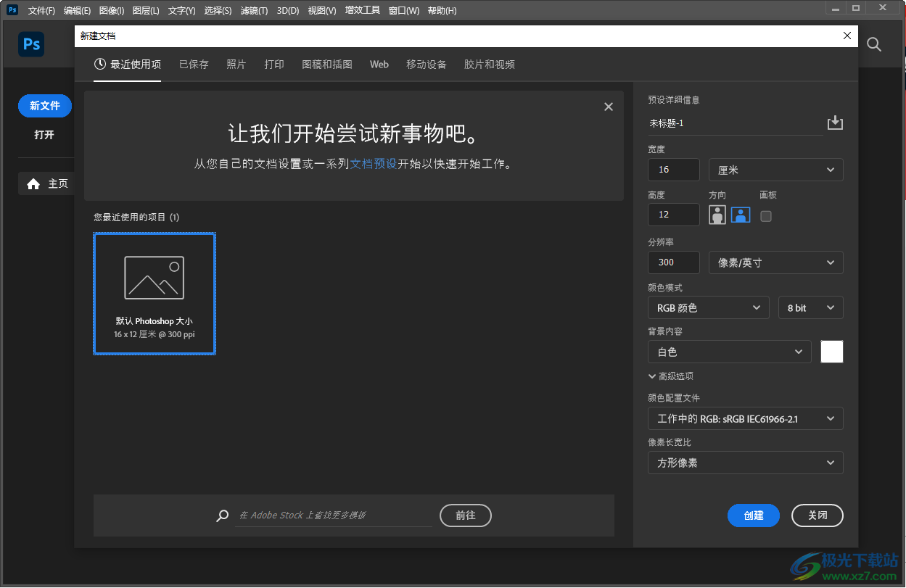The image size is (906, 588).
Task: Enable the 画板 checkbox
Action: [x=765, y=215]
